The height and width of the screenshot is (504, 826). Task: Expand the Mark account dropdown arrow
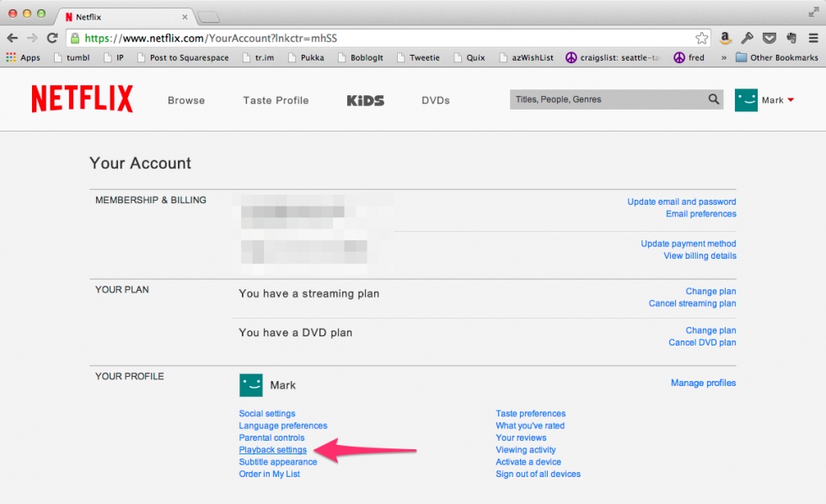click(791, 100)
